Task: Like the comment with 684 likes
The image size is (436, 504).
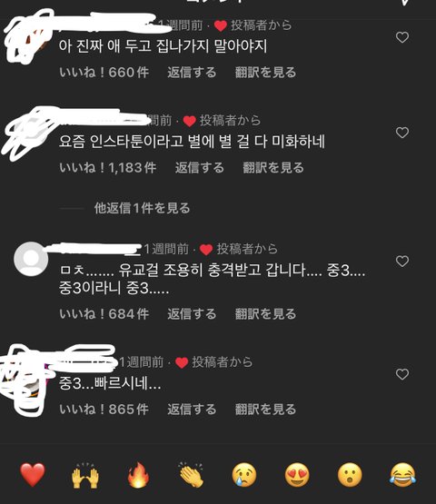Action: click(402, 261)
